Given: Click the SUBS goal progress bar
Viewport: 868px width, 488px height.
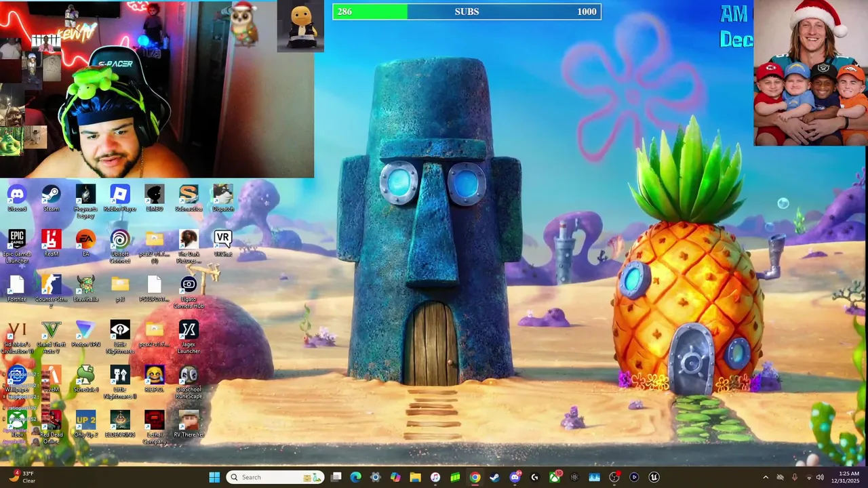Looking at the screenshot, I should pyautogui.click(x=467, y=12).
